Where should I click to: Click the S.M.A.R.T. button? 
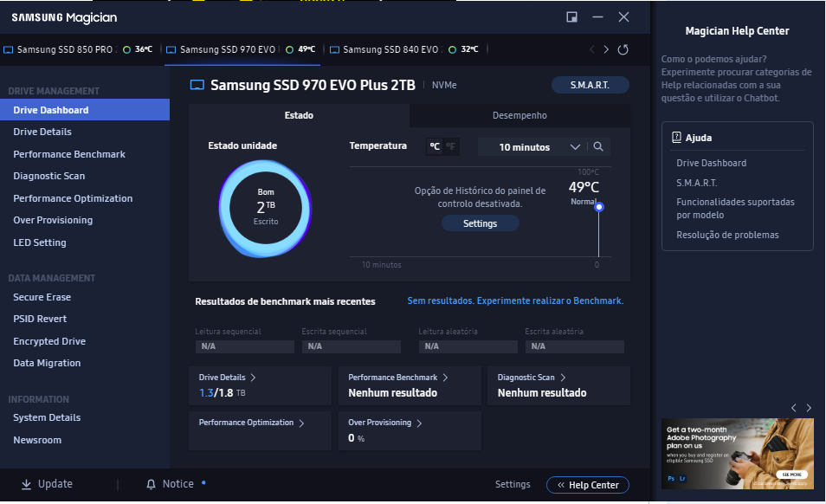pos(590,85)
